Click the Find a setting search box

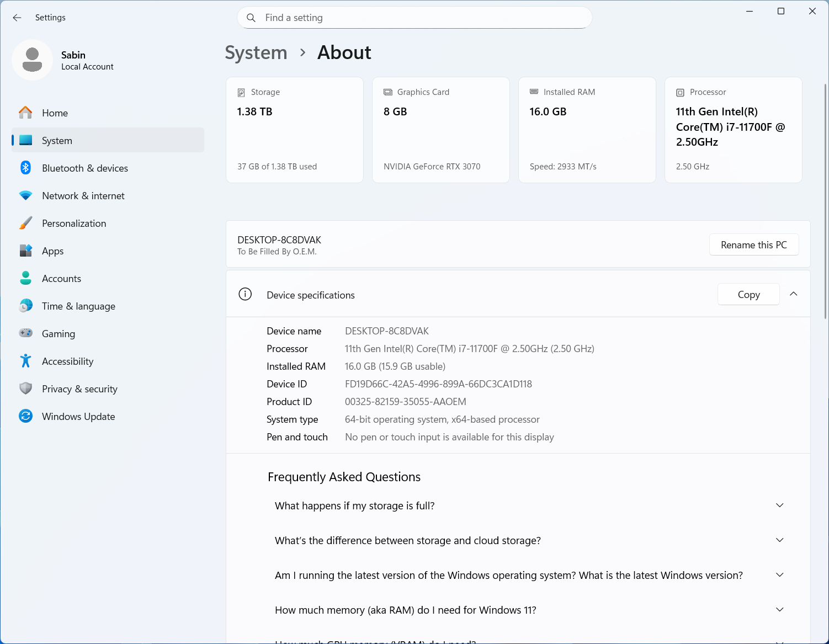[414, 18]
